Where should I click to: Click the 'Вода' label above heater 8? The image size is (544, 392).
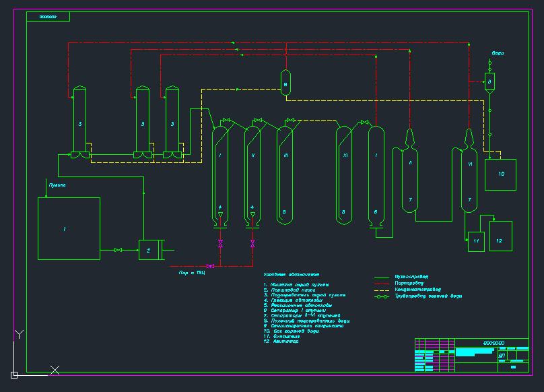pyautogui.click(x=498, y=53)
